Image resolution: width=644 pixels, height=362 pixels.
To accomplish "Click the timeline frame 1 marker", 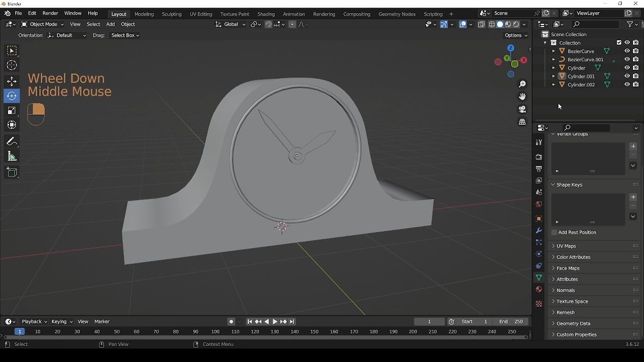I will pyautogui.click(x=20, y=331).
